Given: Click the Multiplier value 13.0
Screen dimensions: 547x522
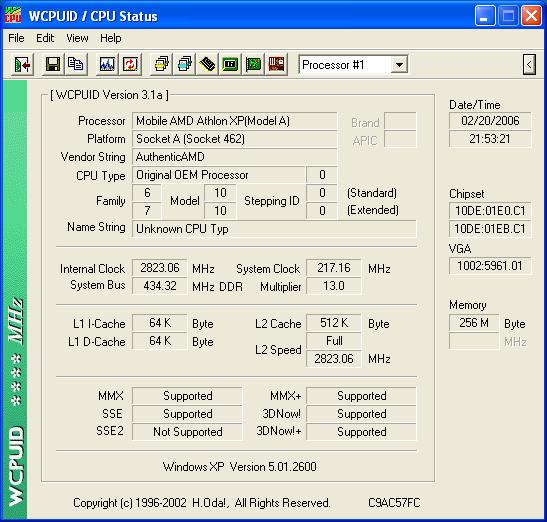Looking at the screenshot, I should [x=334, y=286].
